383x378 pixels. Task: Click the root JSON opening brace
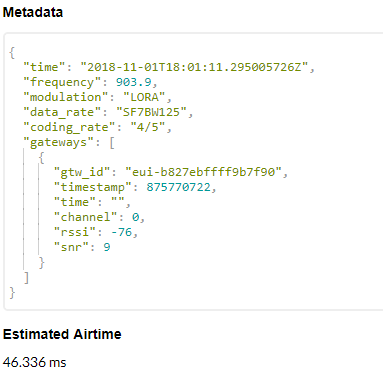[12, 52]
